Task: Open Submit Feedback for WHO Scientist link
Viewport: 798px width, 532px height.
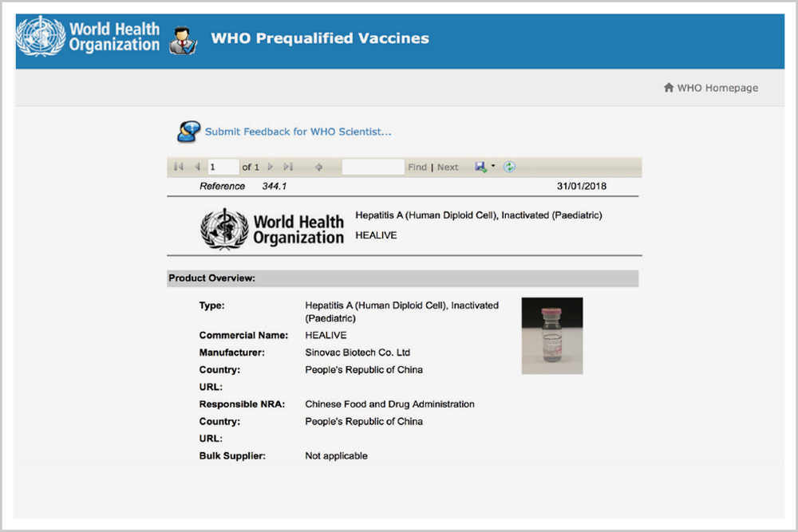Action: coord(298,132)
